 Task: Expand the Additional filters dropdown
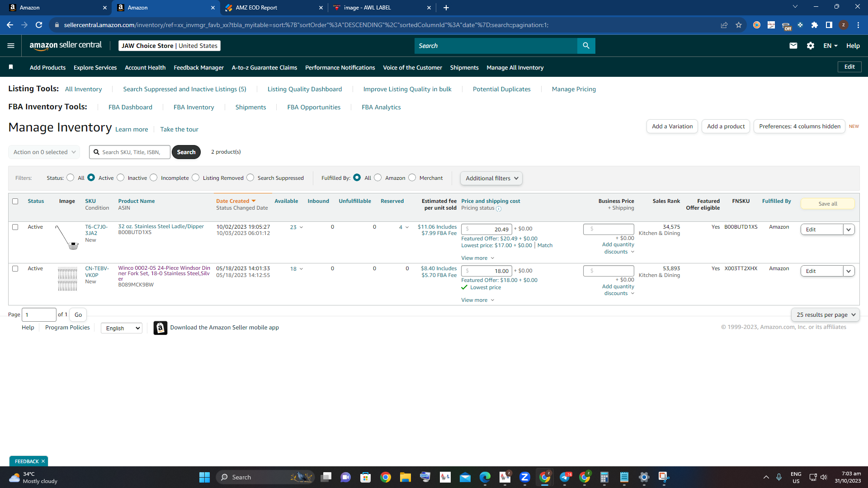(491, 178)
